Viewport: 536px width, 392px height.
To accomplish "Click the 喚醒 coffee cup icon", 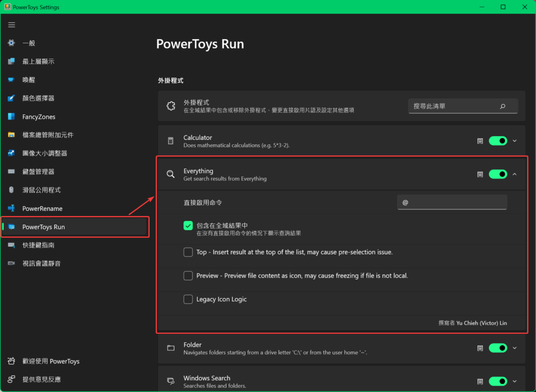I will [x=12, y=80].
